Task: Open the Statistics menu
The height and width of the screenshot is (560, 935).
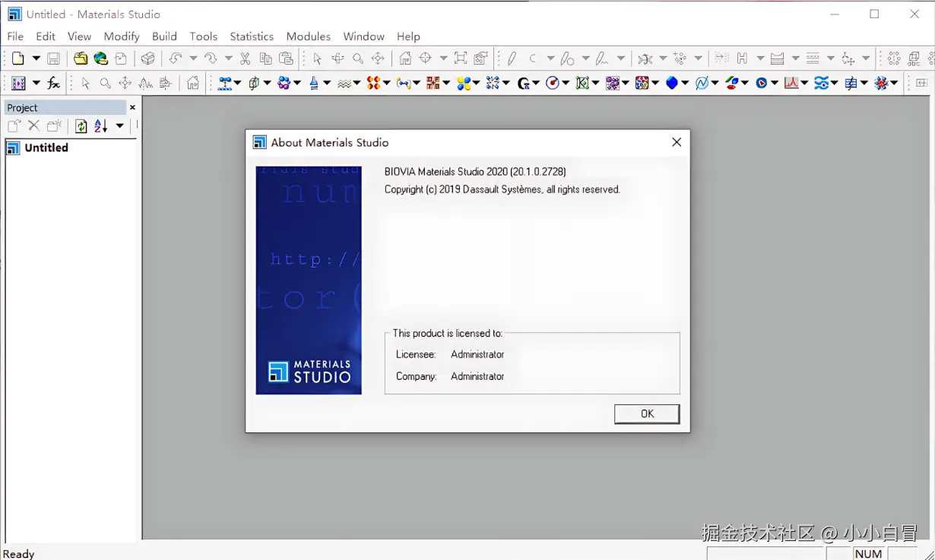Action: 252,36
